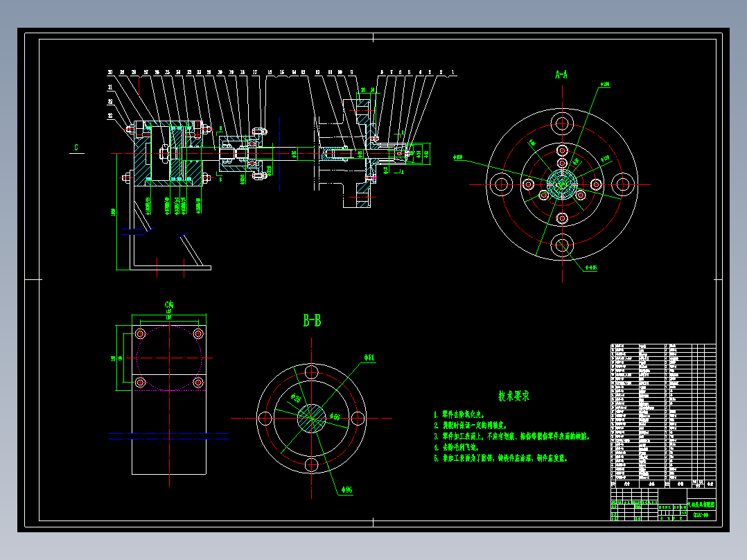
Task: Select the Φ25 dimension label
Action: 295,399
